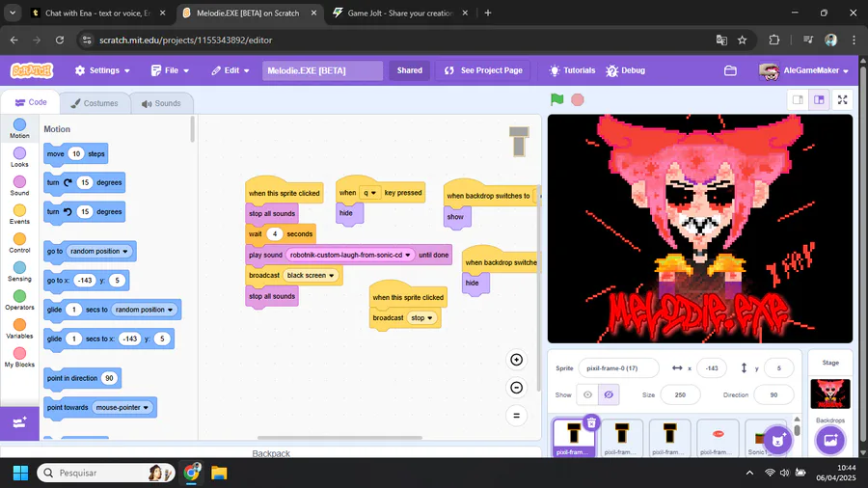Click See Project Page button
868x488 pixels.
[x=483, y=70]
